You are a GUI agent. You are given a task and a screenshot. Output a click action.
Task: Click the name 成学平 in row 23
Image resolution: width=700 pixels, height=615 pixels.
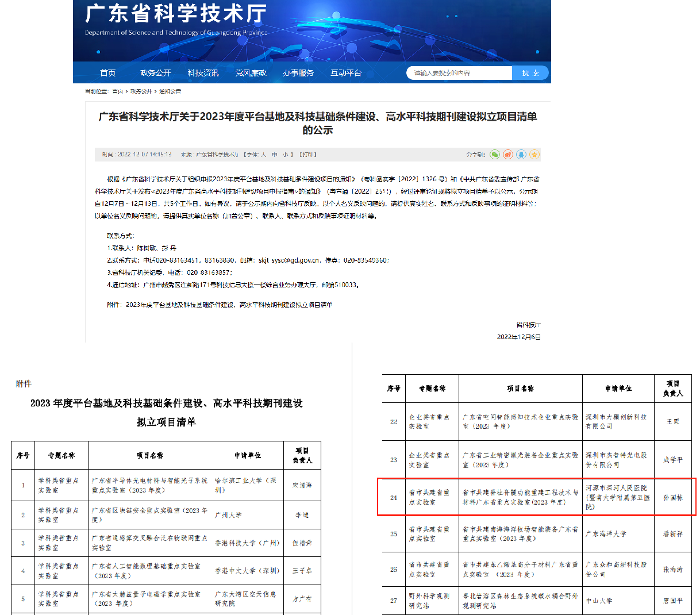[x=673, y=460]
